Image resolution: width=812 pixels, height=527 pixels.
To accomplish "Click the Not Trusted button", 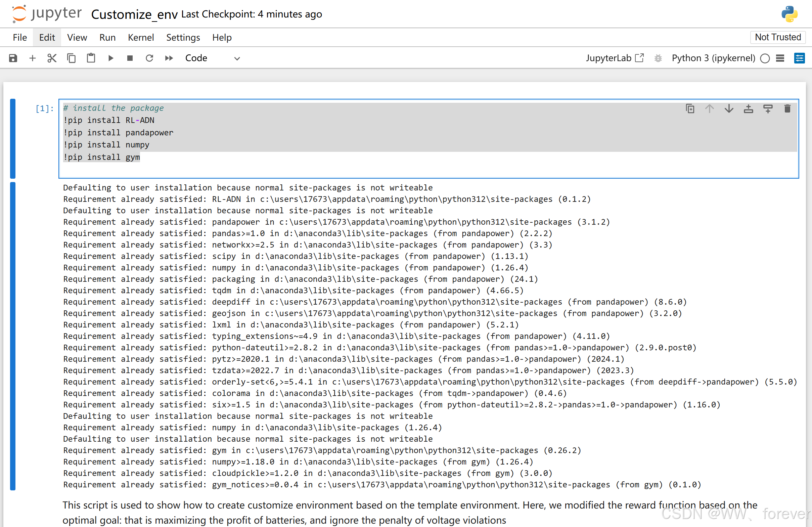I will (777, 37).
